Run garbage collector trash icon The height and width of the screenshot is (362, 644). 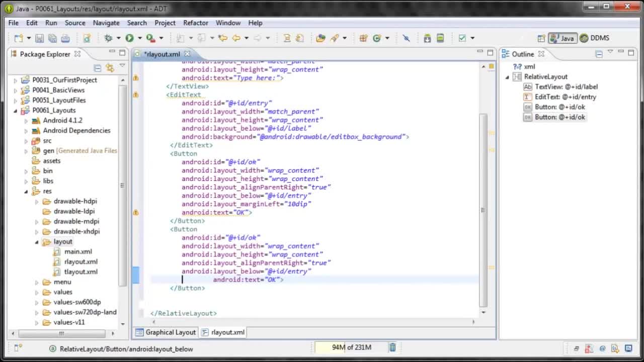(392, 347)
